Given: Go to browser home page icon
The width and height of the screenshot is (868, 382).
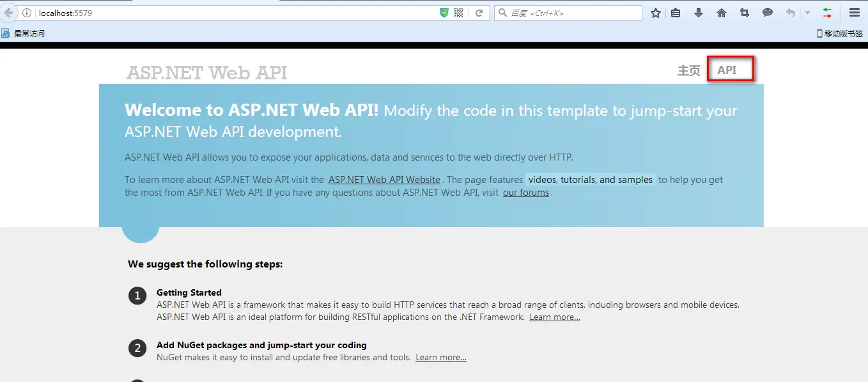Looking at the screenshot, I should [722, 13].
